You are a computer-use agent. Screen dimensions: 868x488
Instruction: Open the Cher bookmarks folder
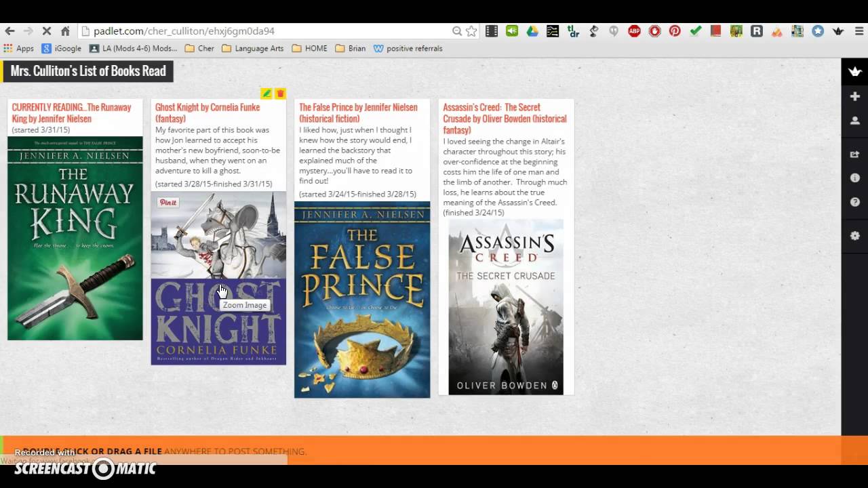point(199,49)
